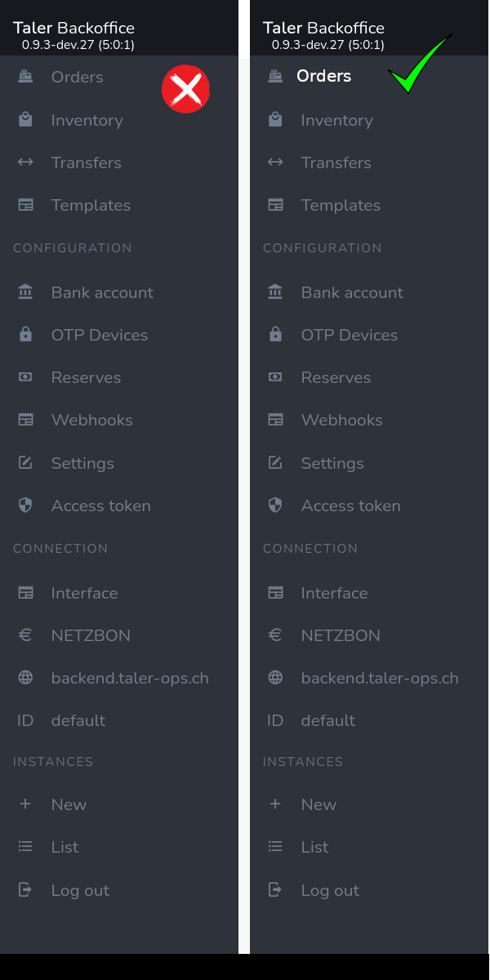Click Transfers arrows icon in red-X sidebar
This screenshot has width=490, height=980.
tap(25, 163)
